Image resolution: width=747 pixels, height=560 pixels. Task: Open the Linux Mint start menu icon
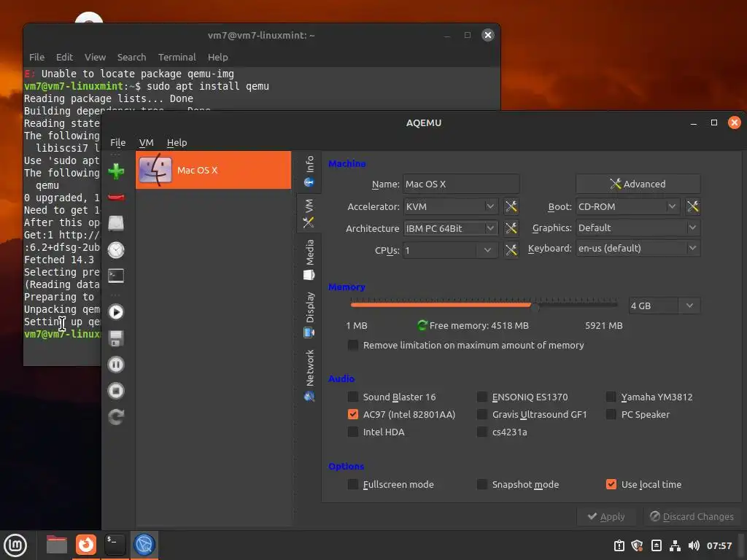coord(15,545)
